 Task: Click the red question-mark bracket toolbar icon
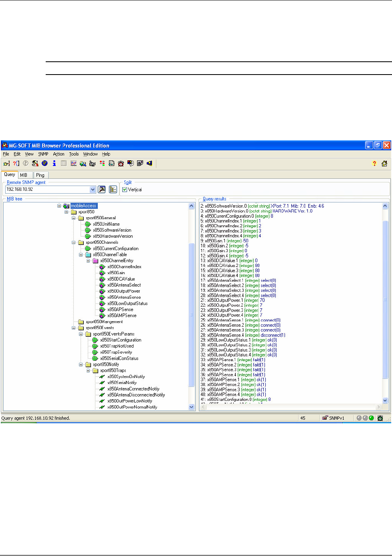pyautogui.click(x=16, y=164)
